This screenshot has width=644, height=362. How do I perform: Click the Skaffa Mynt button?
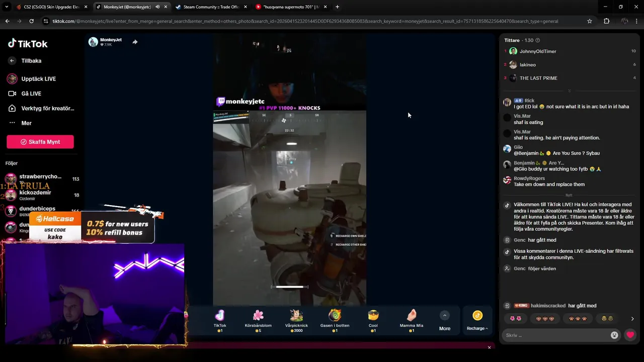click(x=40, y=142)
